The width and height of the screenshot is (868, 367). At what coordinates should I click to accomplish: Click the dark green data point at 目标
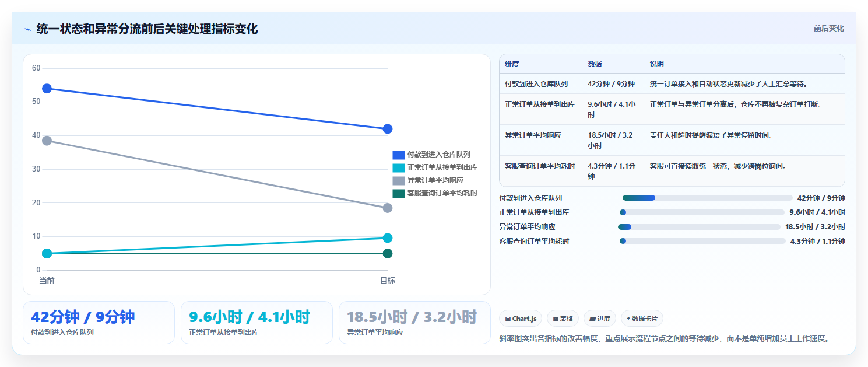(x=388, y=253)
